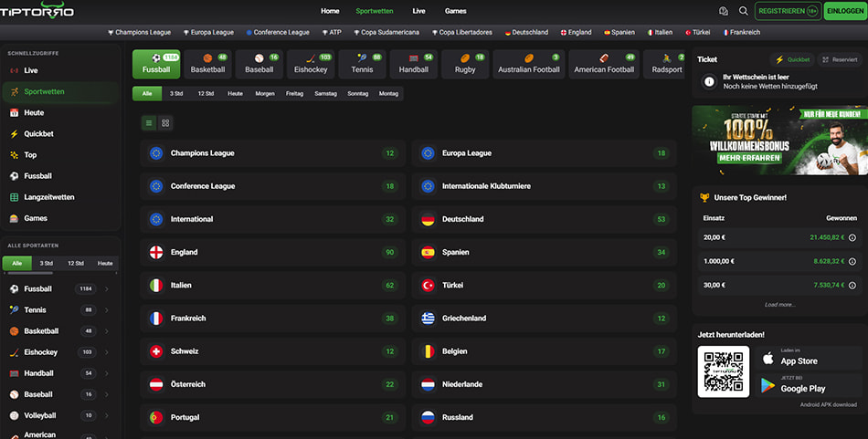Select the Basketball sport tile
Viewport: 868px width, 439px height.
click(x=207, y=64)
